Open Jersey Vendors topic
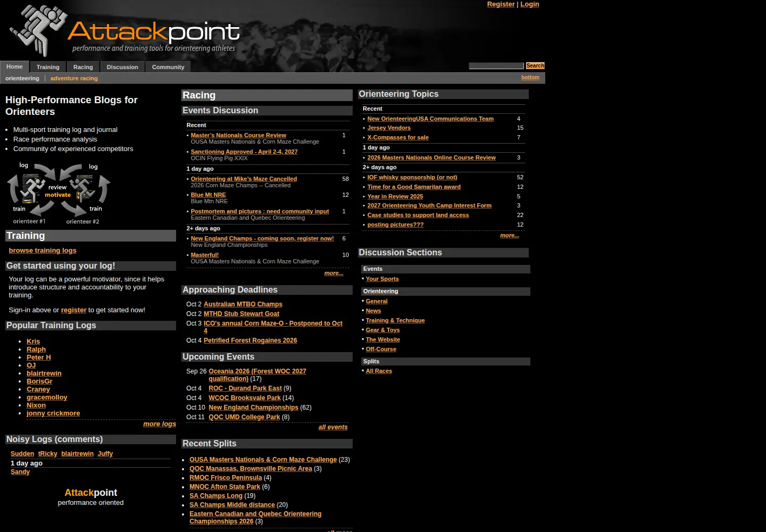 point(389,128)
